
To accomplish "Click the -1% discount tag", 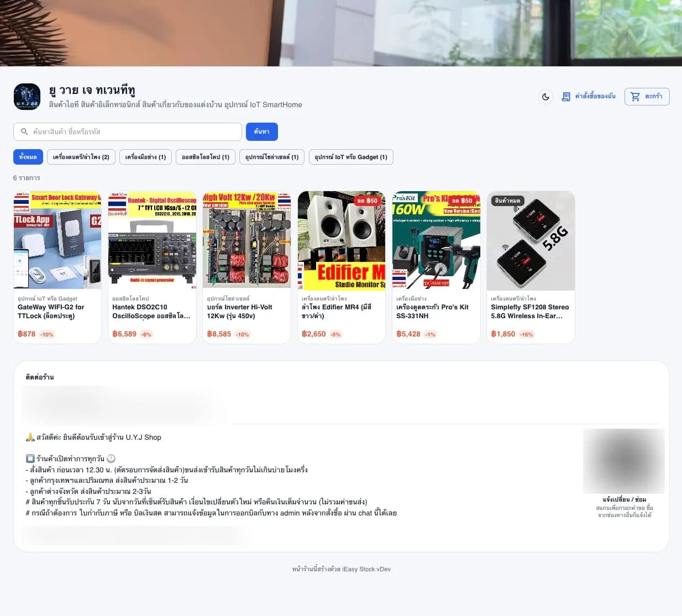I will point(430,335).
